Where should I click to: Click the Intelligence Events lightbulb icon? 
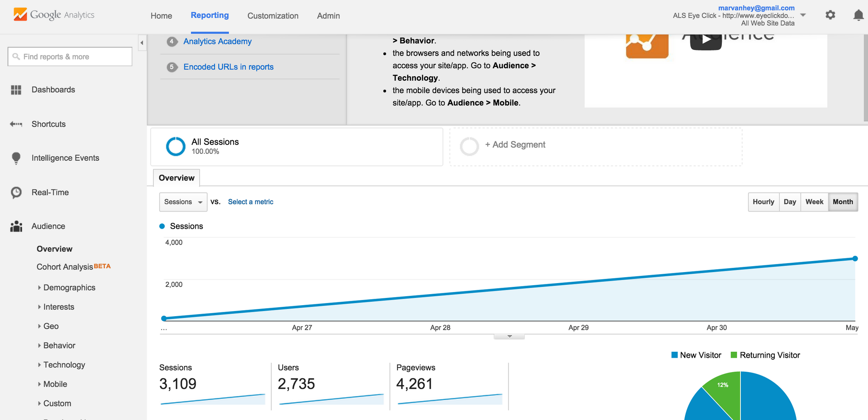pos(16,158)
